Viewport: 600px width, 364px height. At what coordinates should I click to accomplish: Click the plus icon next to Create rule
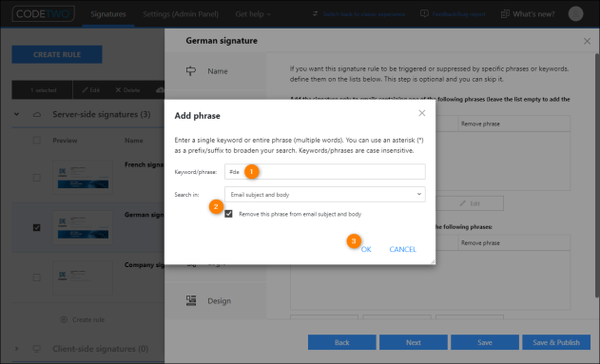click(64, 319)
